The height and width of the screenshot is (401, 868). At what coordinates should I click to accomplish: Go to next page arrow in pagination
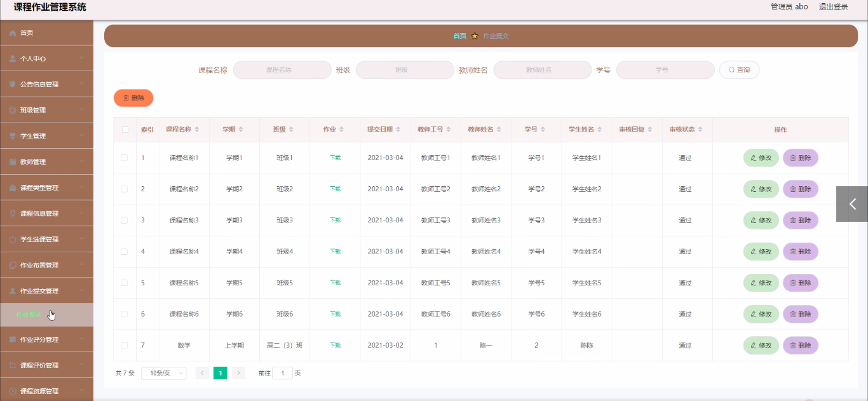pyautogui.click(x=238, y=373)
